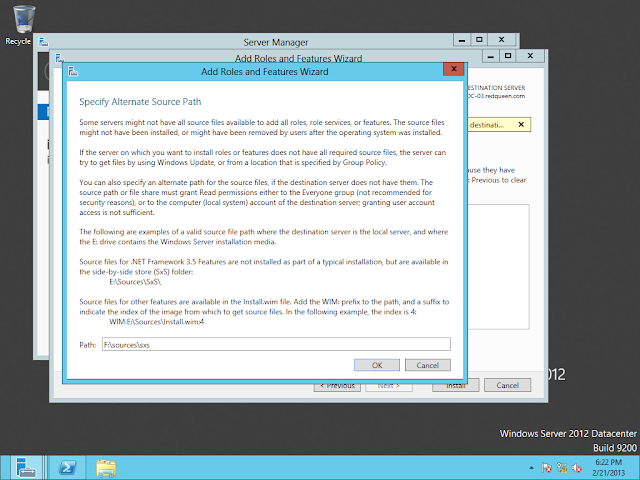Open Action Center flag icon in tray

(546, 468)
